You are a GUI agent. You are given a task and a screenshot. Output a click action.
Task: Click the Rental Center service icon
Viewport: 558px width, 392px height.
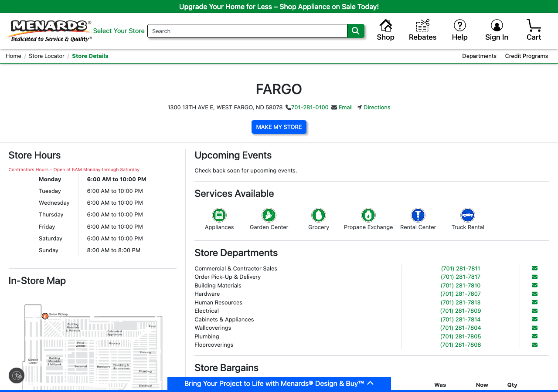click(x=418, y=215)
